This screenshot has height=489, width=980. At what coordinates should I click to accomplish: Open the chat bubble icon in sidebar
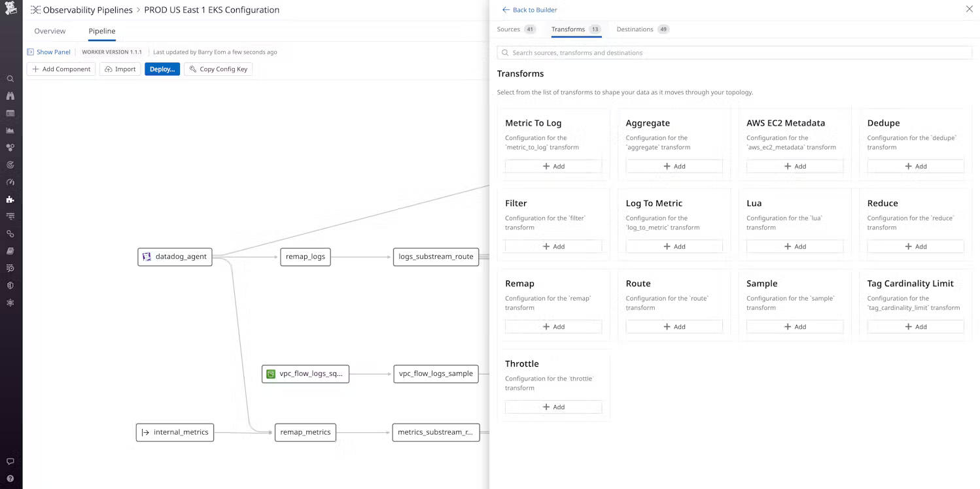(x=10, y=462)
